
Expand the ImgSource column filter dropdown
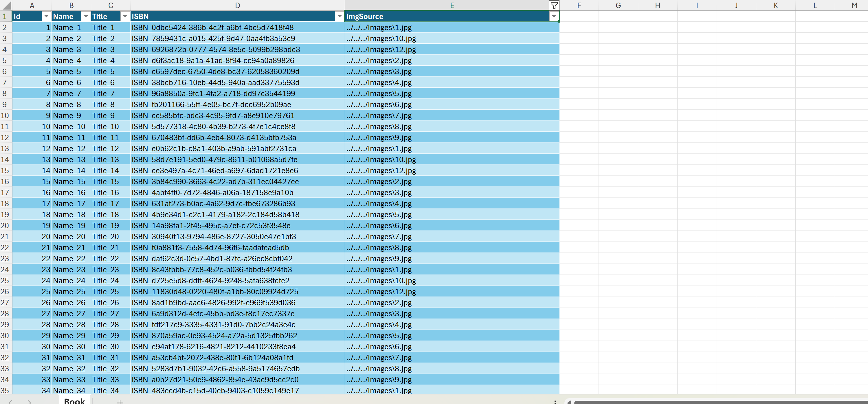(554, 17)
